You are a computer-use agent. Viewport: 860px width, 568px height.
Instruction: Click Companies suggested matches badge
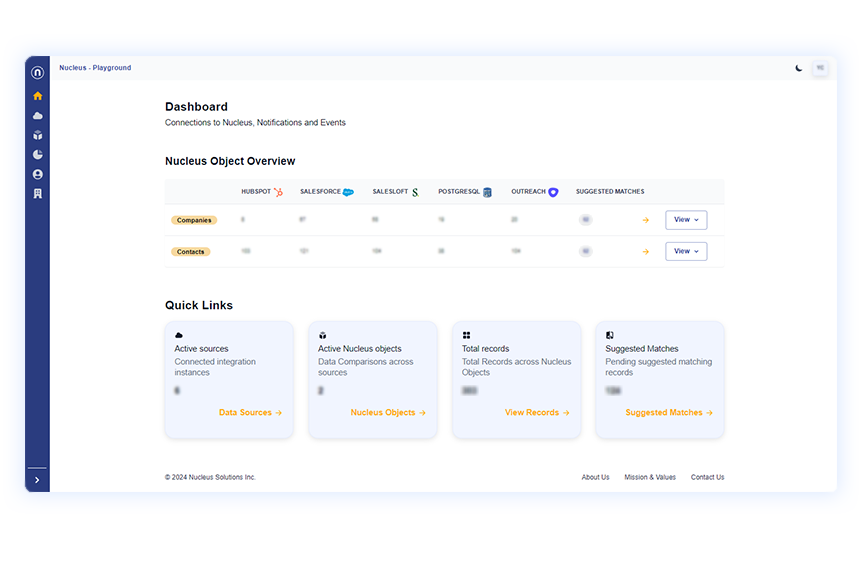(x=586, y=220)
